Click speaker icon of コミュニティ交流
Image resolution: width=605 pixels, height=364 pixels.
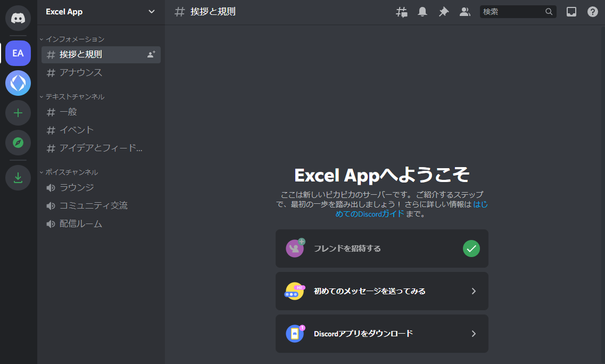(x=51, y=206)
